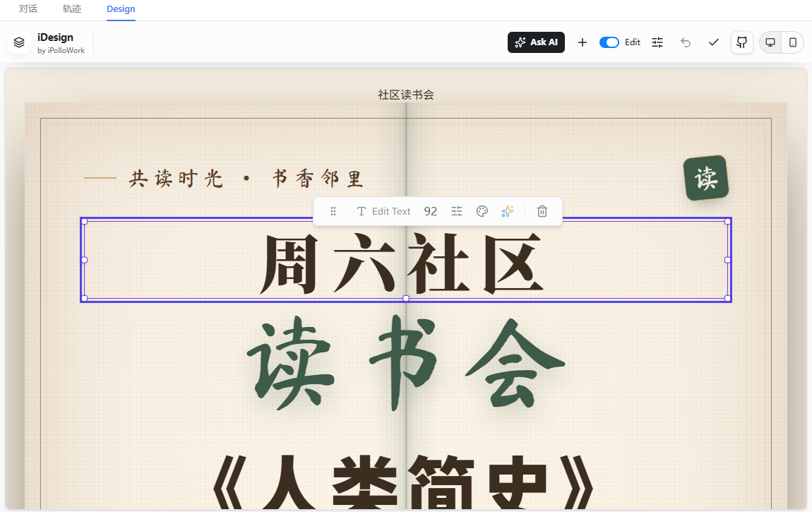This screenshot has height=512, width=812.
Task: Add a new element with plus icon
Action: point(582,42)
